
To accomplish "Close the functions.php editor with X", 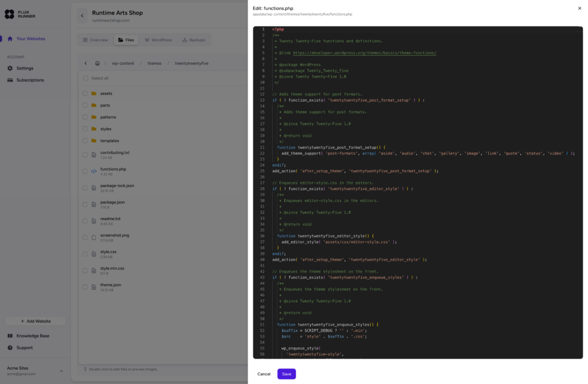I will point(579,8).
